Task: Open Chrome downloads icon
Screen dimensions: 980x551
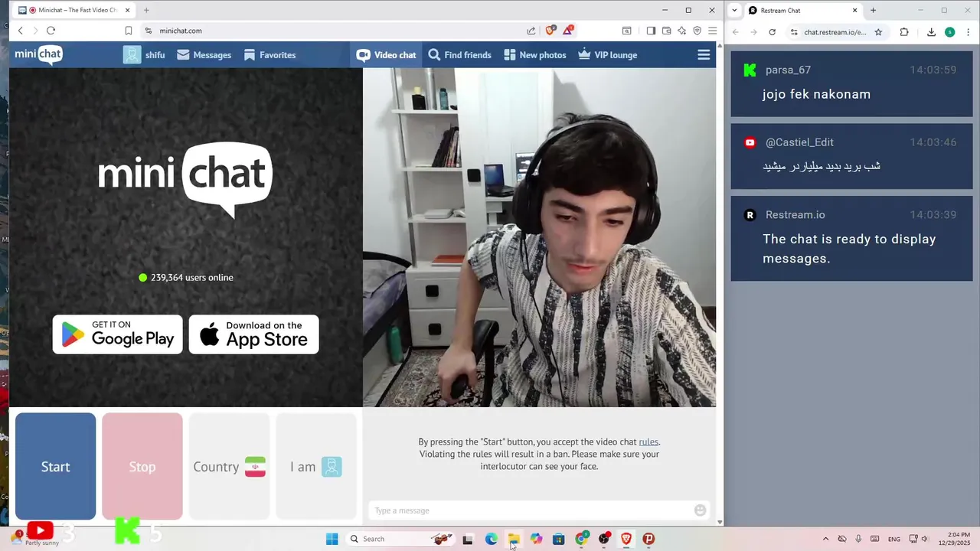Action: pos(931,32)
